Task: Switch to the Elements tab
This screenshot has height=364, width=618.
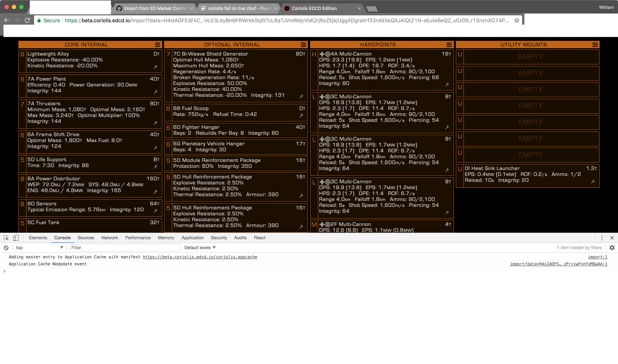Action: tap(38, 238)
